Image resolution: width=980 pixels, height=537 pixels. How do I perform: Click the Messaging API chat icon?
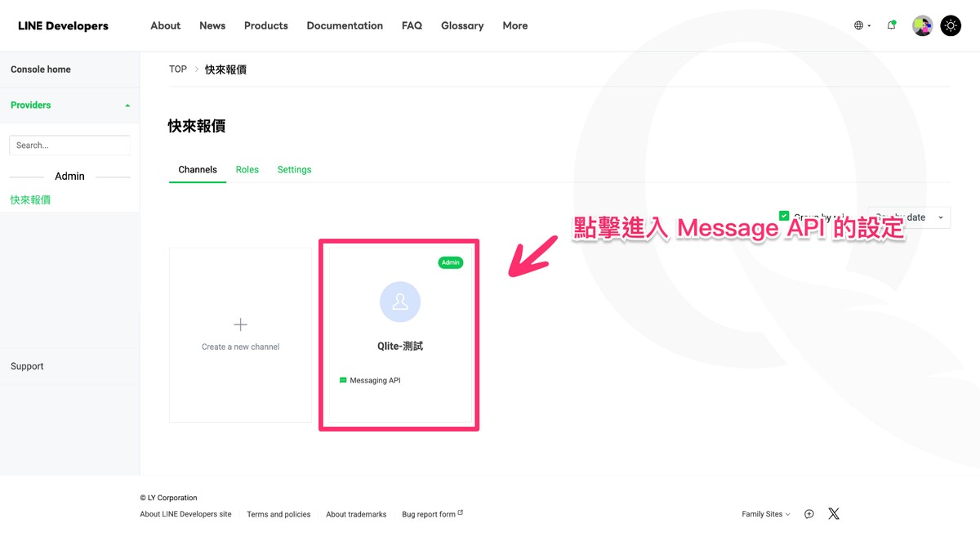[x=343, y=380]
